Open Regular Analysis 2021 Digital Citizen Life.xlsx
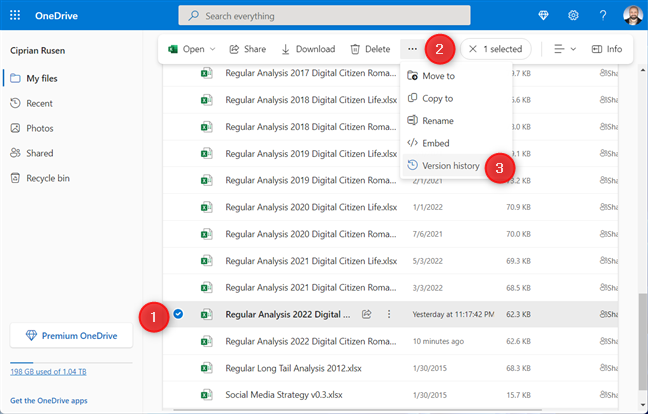The height and width of the screenshot is (414, 648). (311, 261)
